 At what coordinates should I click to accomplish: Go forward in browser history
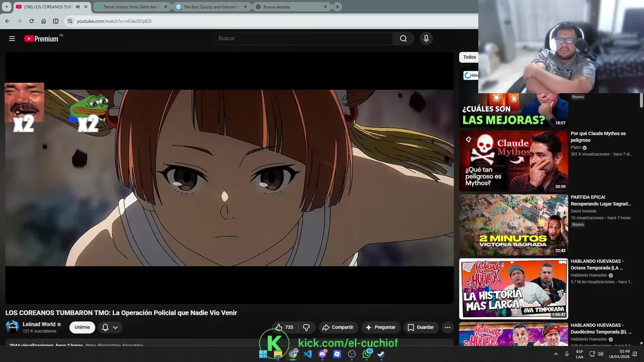click(19, 21)
